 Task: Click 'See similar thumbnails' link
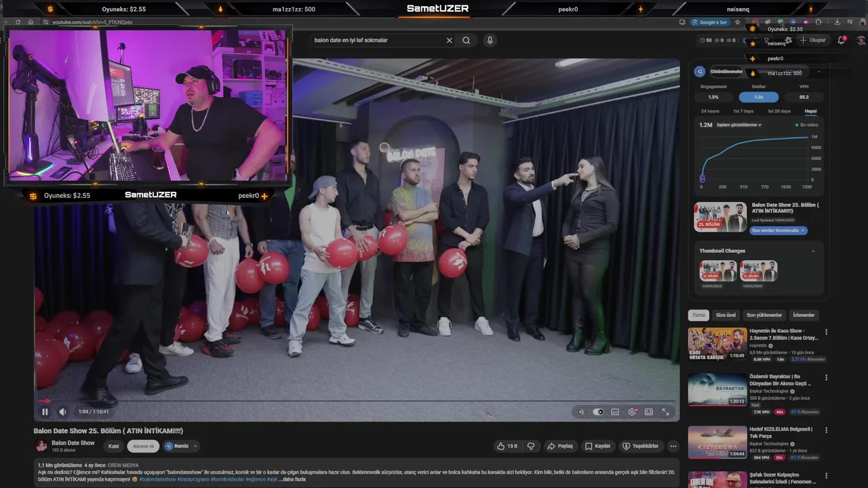(778, 230)
